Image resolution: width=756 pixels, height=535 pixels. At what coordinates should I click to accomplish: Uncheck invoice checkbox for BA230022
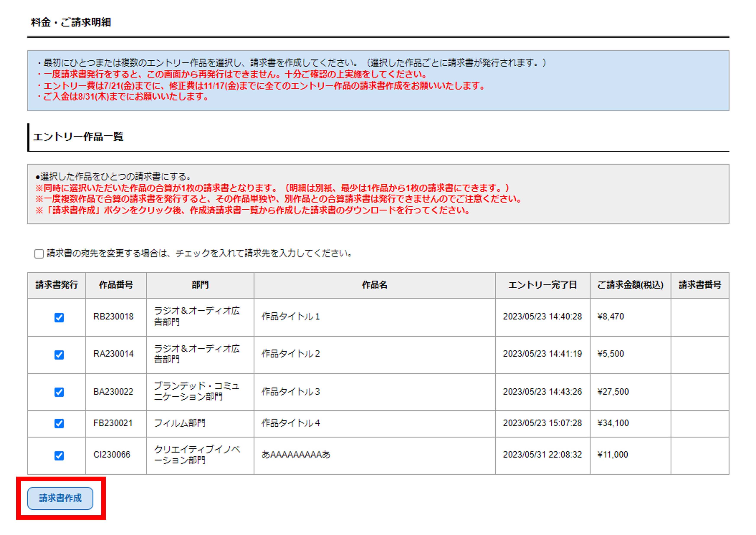click(x=59, y=392)
